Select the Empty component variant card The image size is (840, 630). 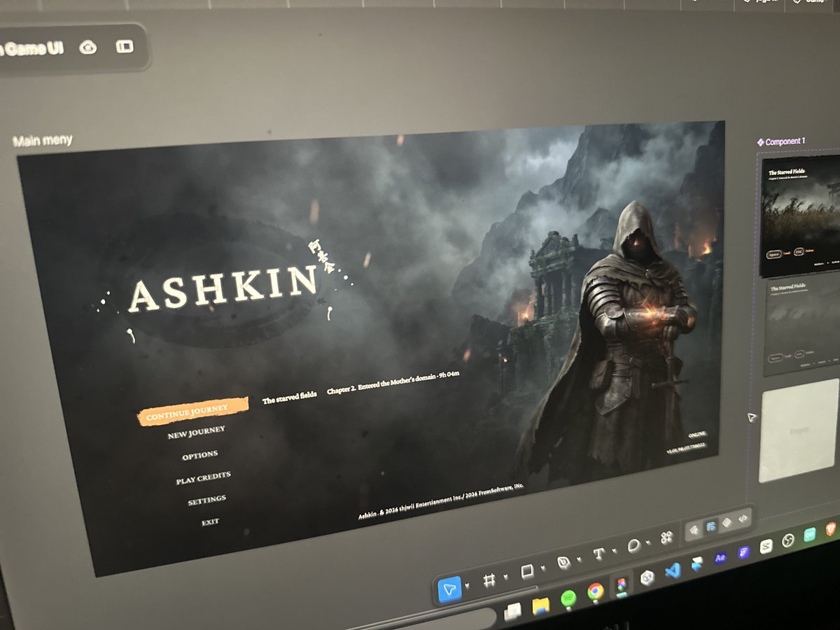point(799,430)
